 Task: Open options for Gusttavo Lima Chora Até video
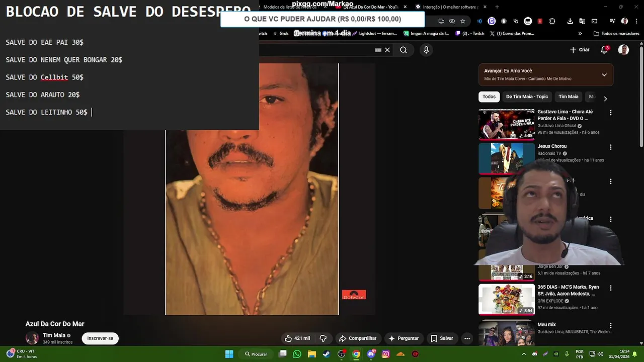tap(611, 113)
